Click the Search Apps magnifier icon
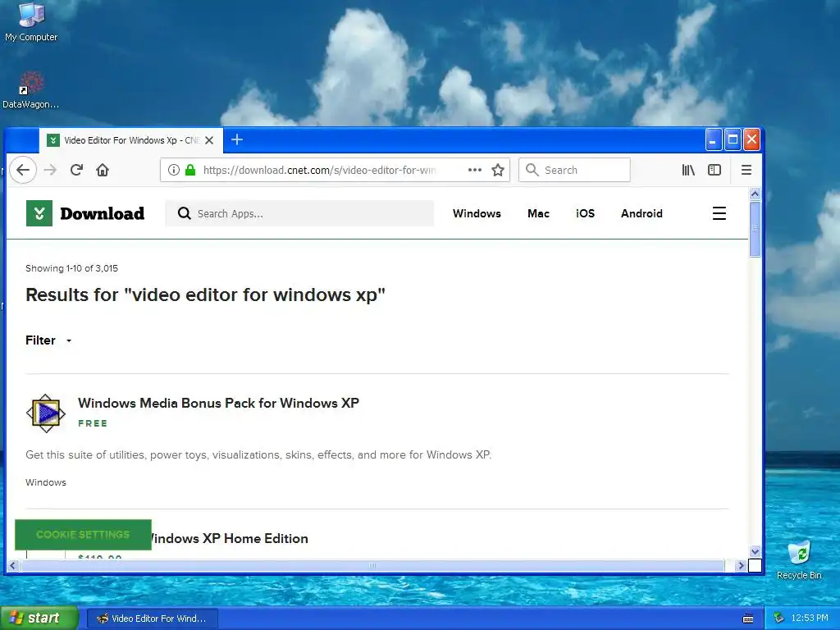Viewport: 840px width, 630px height. point(185,213)
